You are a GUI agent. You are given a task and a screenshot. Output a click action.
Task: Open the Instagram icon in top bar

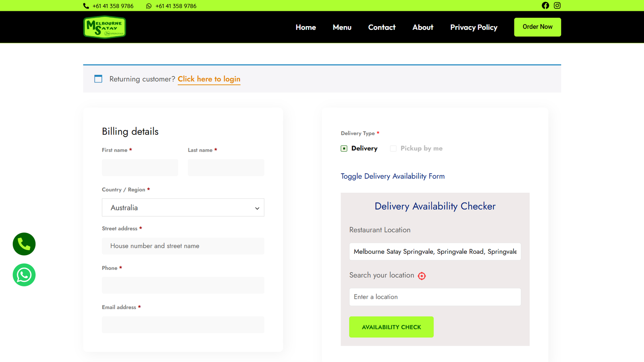coord(557,6)
